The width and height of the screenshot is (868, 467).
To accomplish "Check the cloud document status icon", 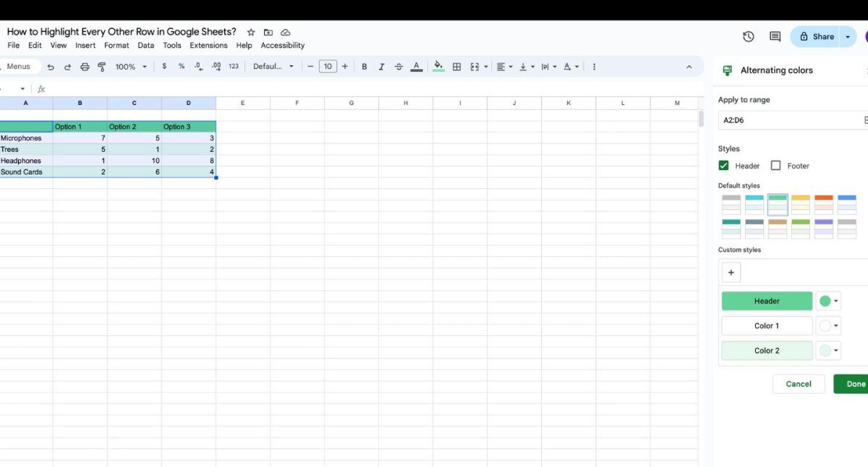I will coord(286,32).
